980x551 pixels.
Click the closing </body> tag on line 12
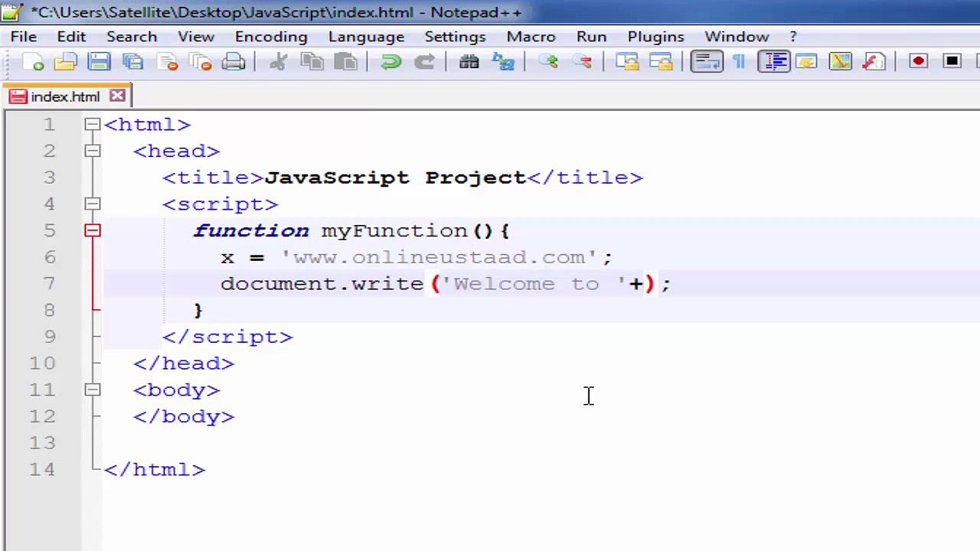(184, 417)
